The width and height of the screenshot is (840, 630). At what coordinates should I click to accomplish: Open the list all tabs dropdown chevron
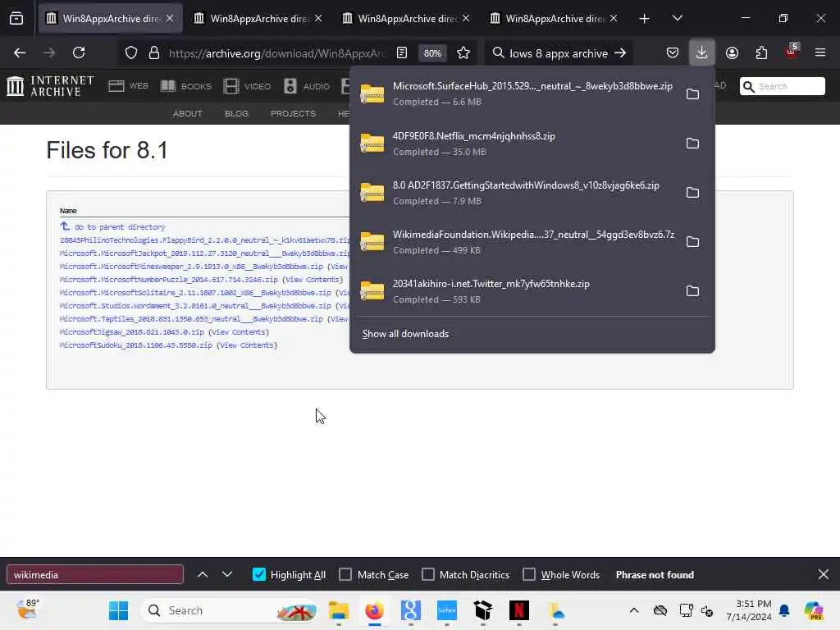(x=677, y=18)
